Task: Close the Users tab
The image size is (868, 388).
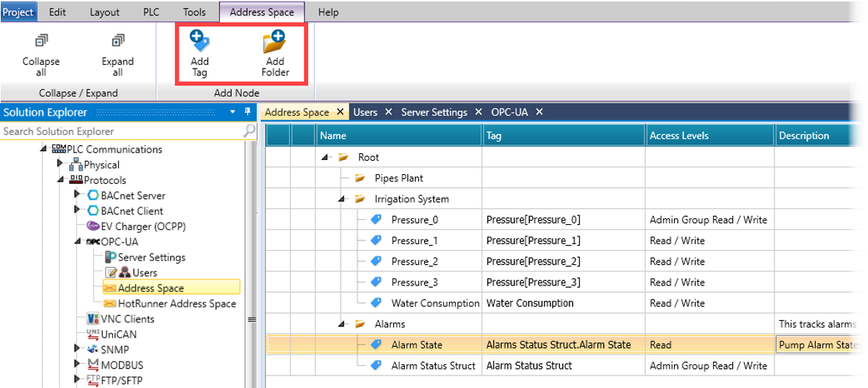Action: point(389,112)
